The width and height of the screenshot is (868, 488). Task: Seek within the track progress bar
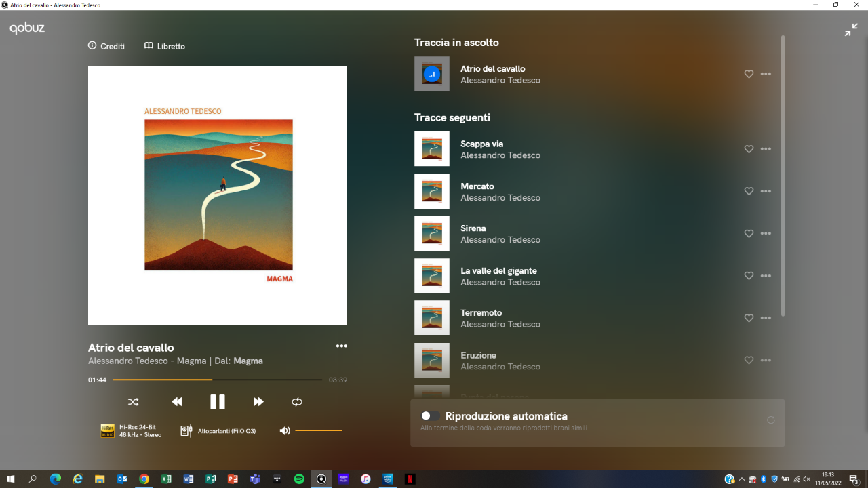tap(217, 380)
